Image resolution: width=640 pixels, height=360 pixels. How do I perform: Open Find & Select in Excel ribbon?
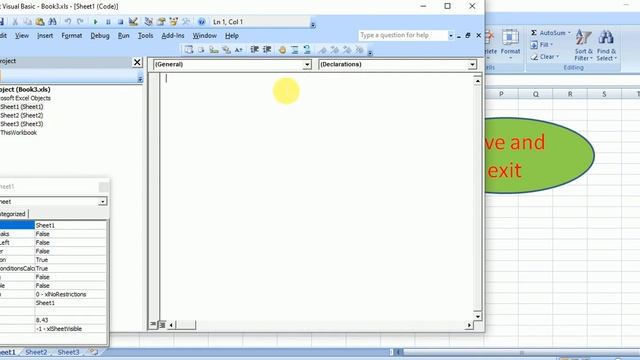(607, 45)
